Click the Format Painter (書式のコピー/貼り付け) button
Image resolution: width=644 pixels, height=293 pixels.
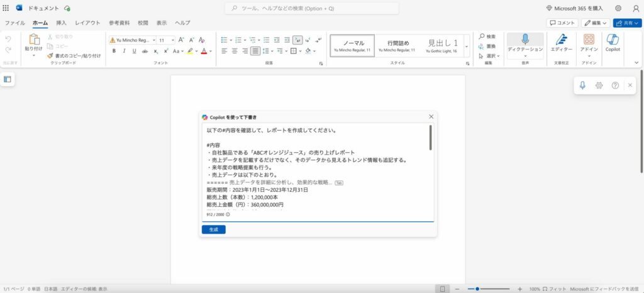[x=74, y=55]
